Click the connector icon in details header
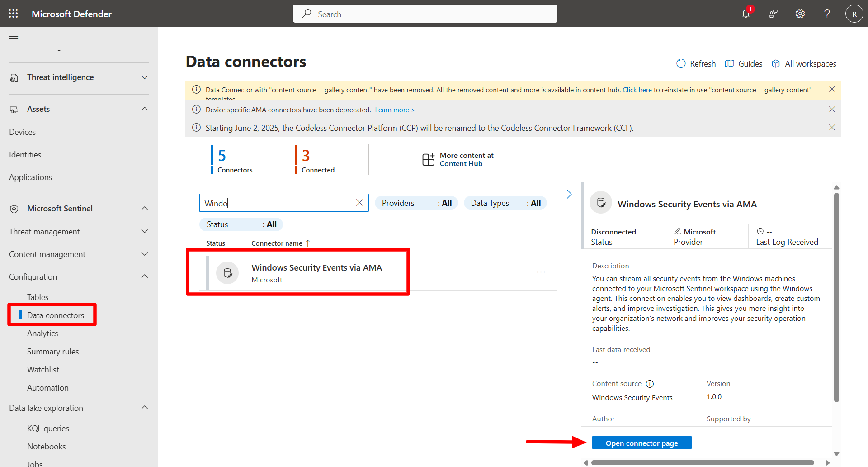Screen dimensions: 868x467 pos(601,203)
